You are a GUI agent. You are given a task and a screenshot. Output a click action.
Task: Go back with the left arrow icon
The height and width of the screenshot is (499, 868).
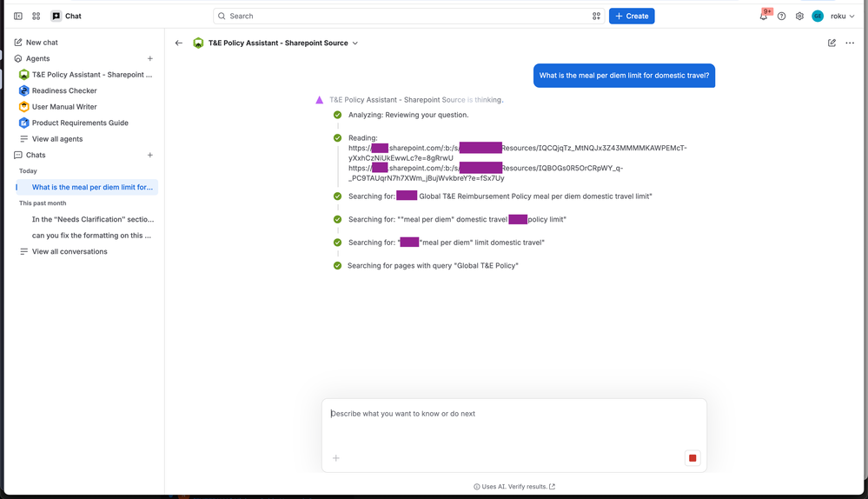(x=179, y=43)
